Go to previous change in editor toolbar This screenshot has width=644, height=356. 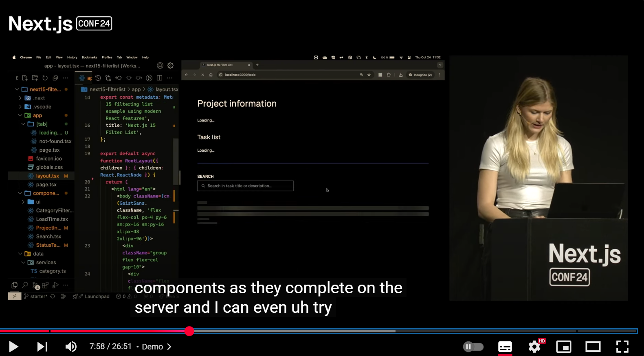[119, 78]
